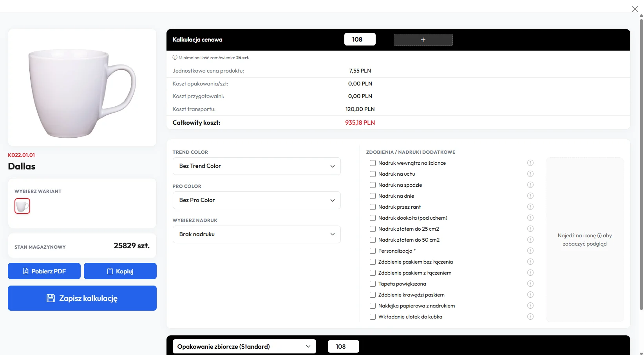Viewport: 644px width, 355px height.
Task: Click info icon next to Nadruk na spodzie
Action: pyautogui.click(x=530, y=185)
